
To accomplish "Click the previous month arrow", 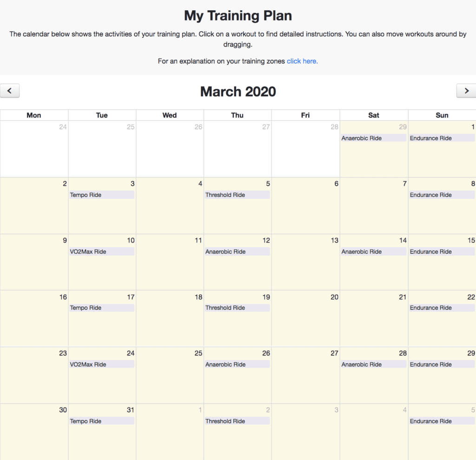I will (10, 91).
